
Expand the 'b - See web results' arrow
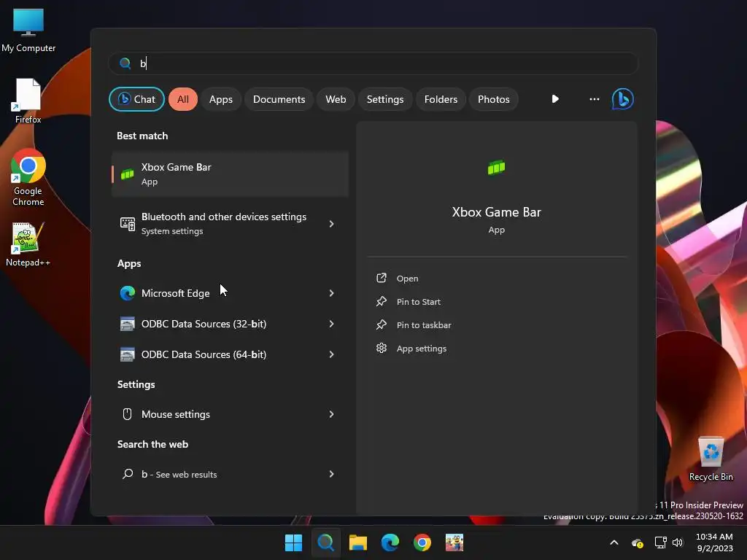pos(332,474)
